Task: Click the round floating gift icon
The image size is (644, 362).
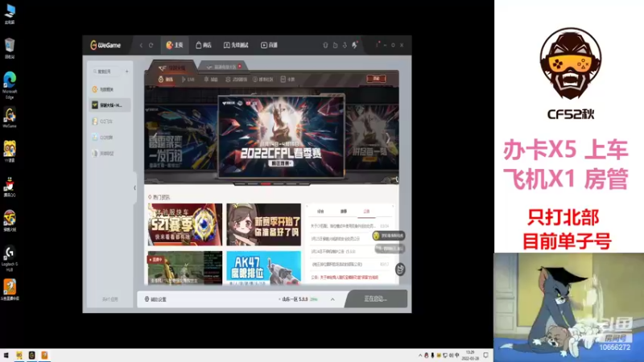Action: pos(400,269)
